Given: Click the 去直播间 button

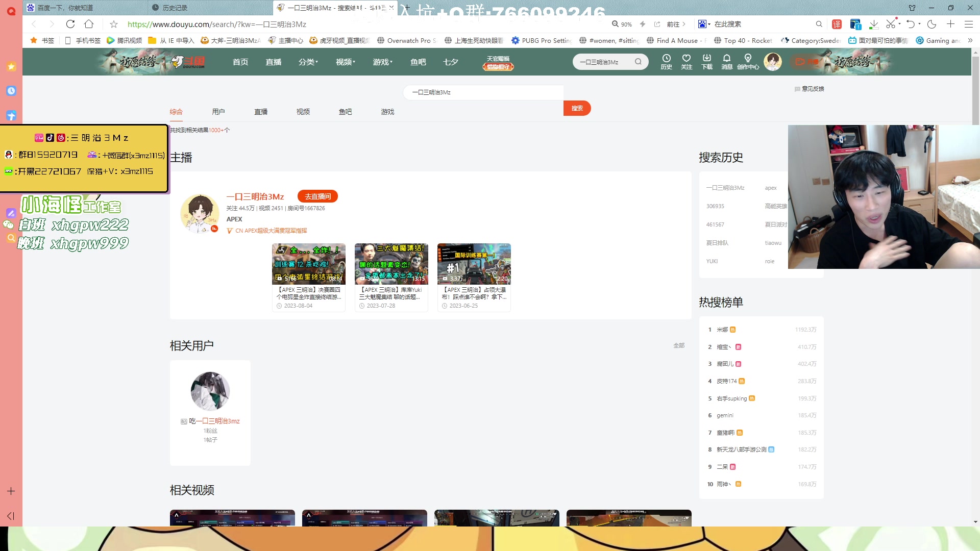Looking at the screenshot, I should pyautogui.click(x=317, y=196).
